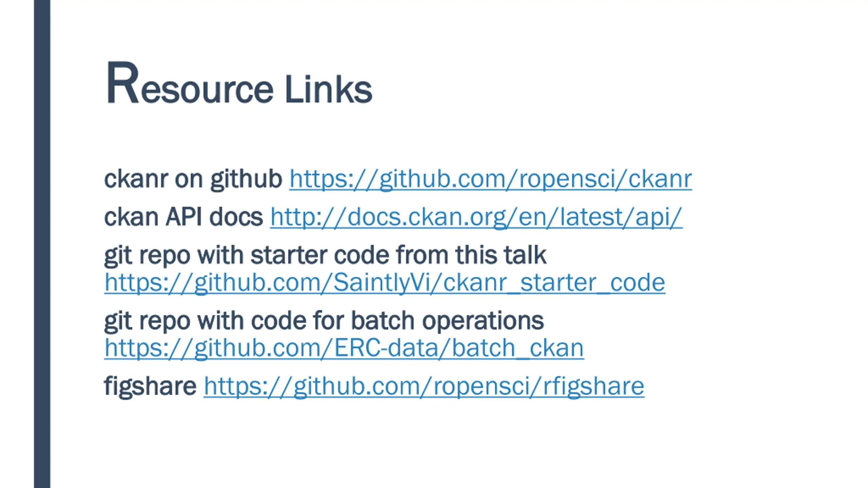Open the docs.ckan.org API documentation link
The image size is (868, 488).
476,217
